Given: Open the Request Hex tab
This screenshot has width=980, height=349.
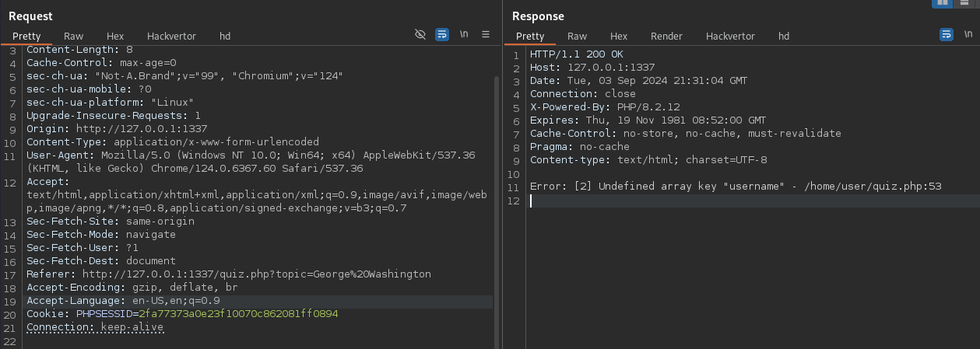Looking at the screenshot, I should [x=115, y=36].
